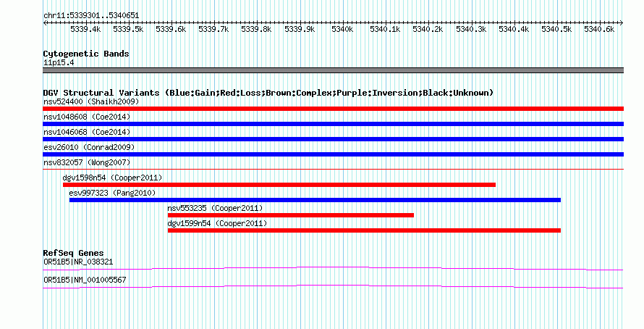644x329 pixels.
Task: Click the Cytogenetic Bands track heading
Action: (x=86, y=54)
